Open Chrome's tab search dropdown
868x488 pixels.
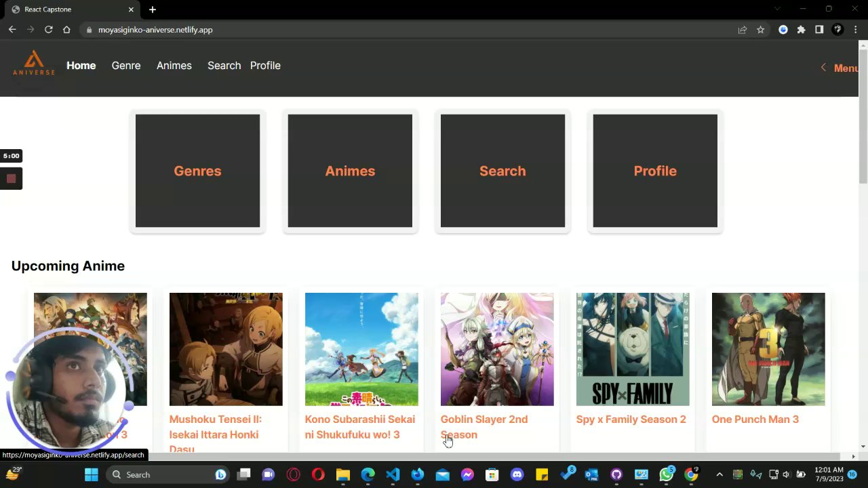click(x=777, y=9)
